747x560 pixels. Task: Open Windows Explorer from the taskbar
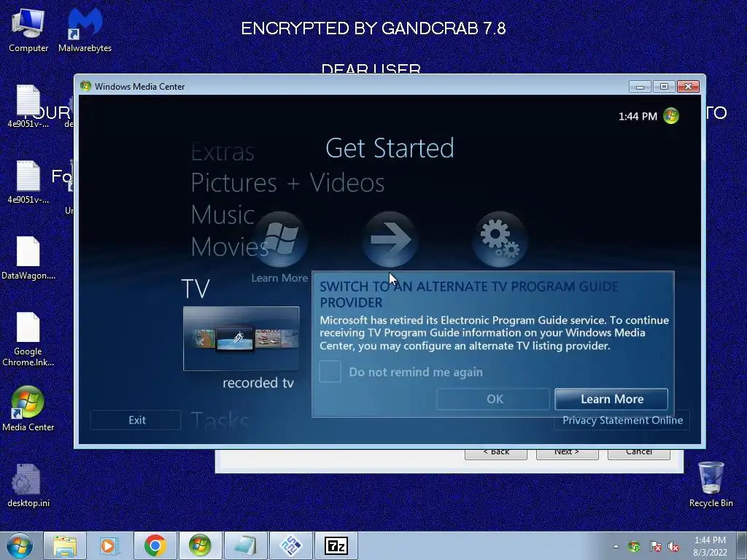[65, 545]
